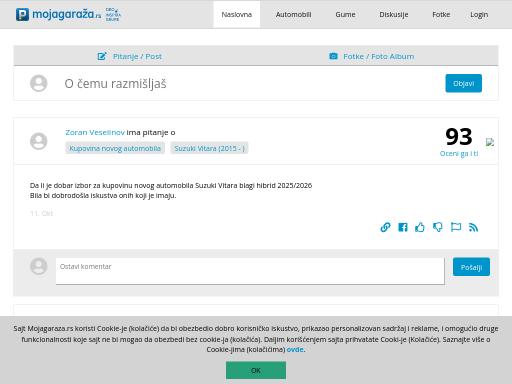Open Diskusije menu item
512x384 pixels.
394,15
